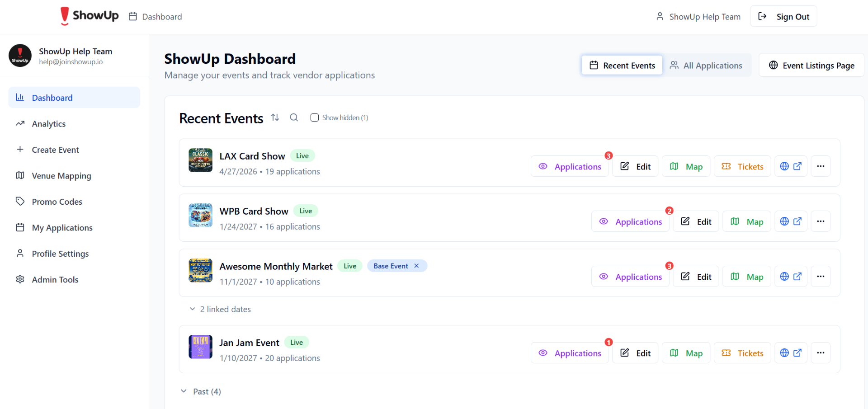View Applications for Awesome Monthly Market
The image size is (868, 409).
coord(630,277)
